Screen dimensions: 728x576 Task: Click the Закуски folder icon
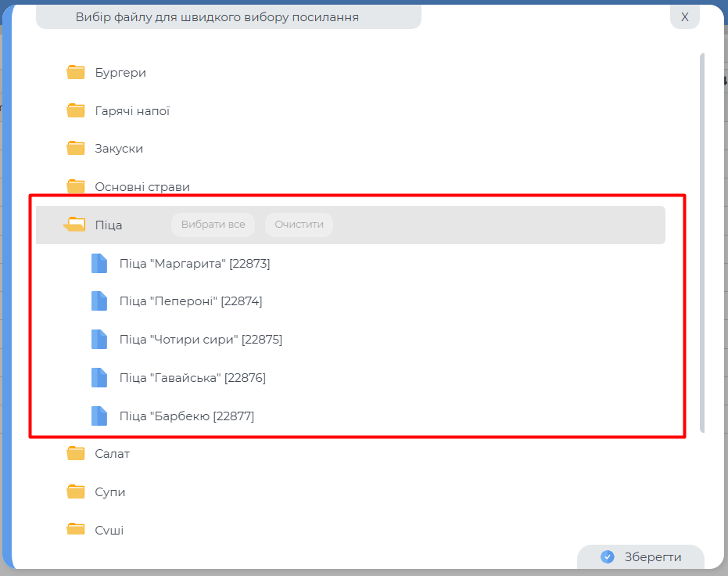[76, 149]
